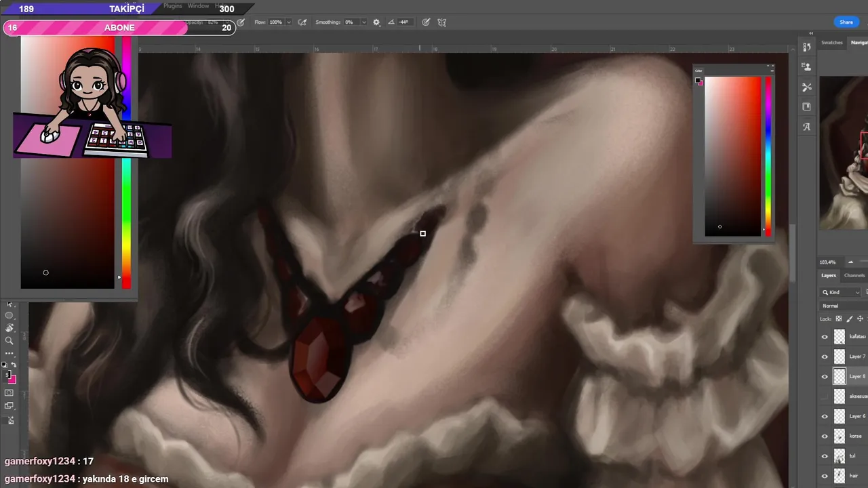Click the hue slider in floating Color panel
868x488 pixels.
coord(768,157)
